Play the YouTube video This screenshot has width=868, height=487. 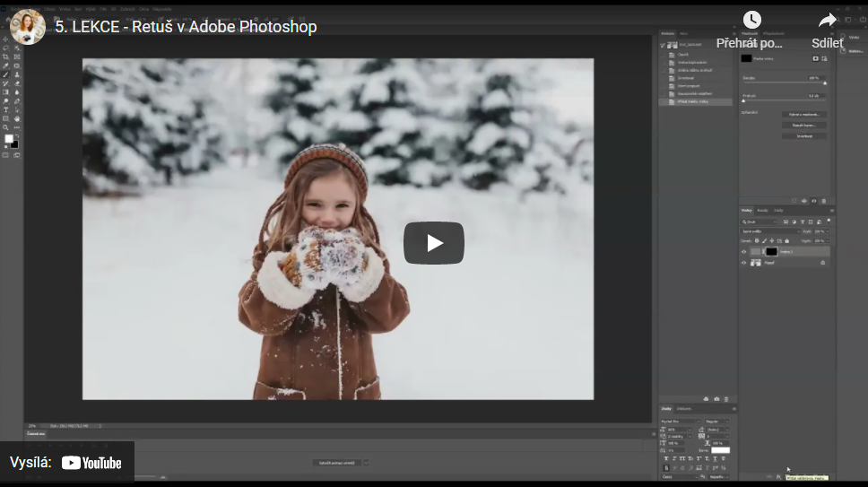pyautogui.click(x=433, y=243)
